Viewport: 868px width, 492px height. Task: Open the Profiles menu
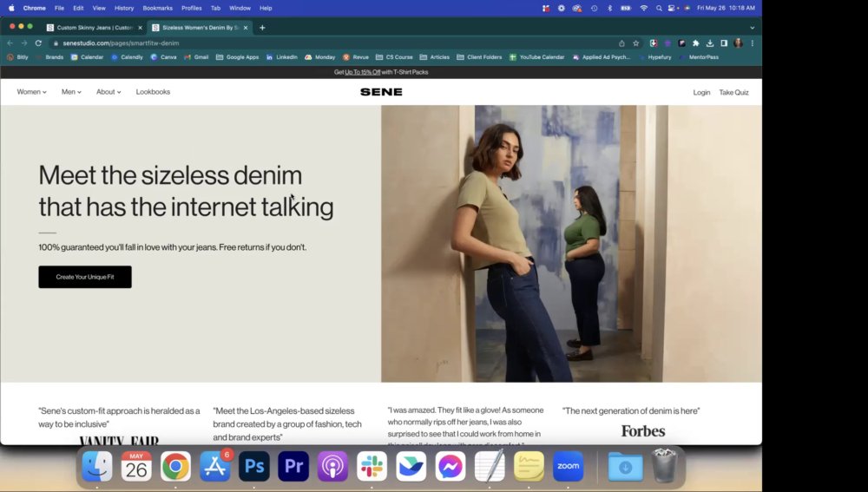(192, 9)
